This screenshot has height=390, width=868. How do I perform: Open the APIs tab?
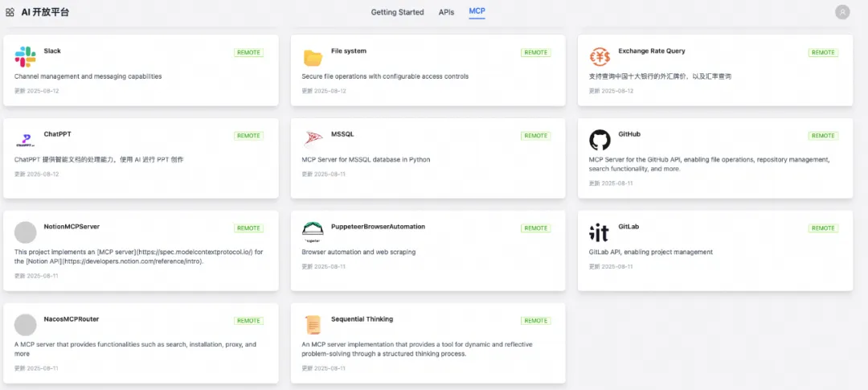pyautogui.click(x=446, y=12)
